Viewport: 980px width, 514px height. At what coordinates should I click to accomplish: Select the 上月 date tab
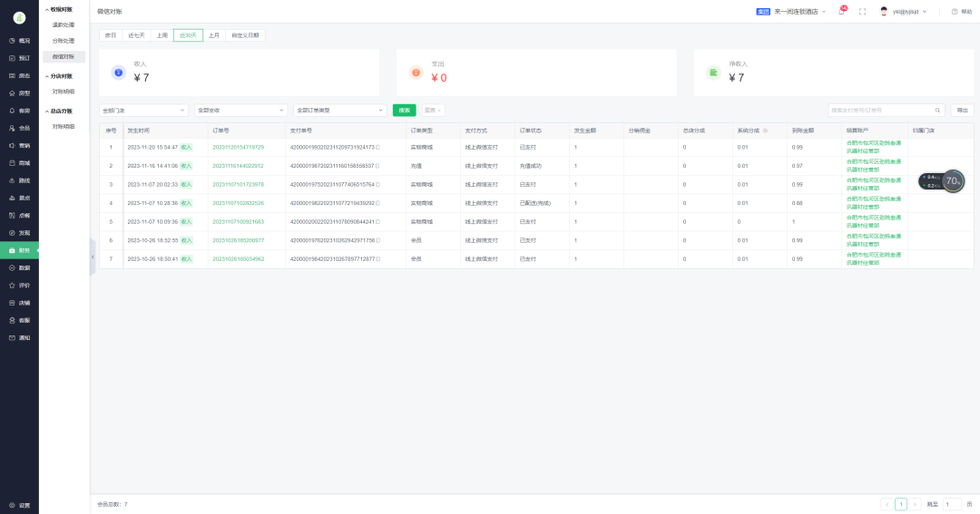pyautogui.click(x=214, y=35)
